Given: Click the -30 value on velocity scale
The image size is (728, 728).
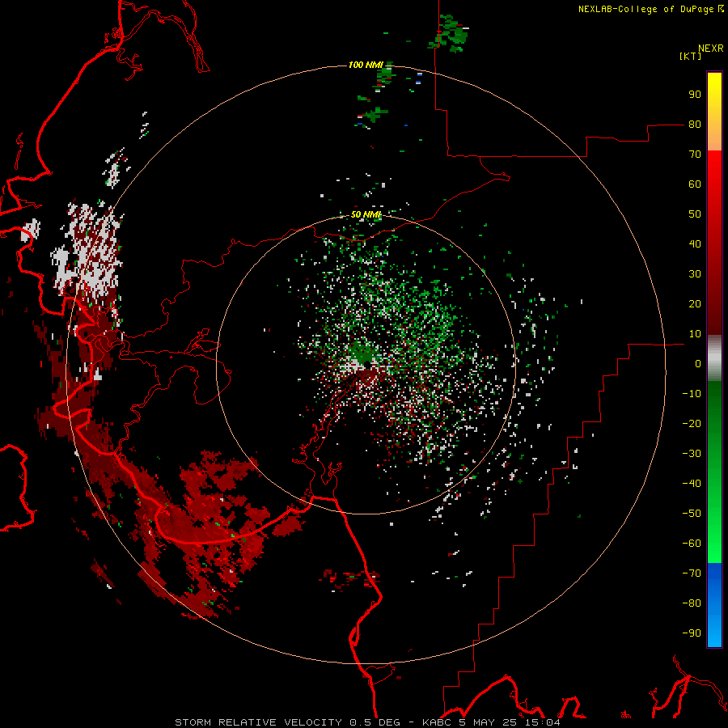Looking at the screenshot, I should [x=692, y=454].
